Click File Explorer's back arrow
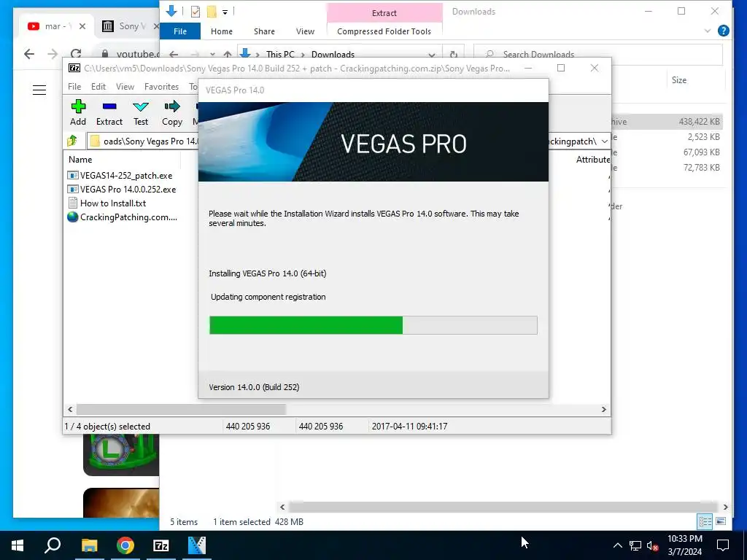 coord(174,54)
